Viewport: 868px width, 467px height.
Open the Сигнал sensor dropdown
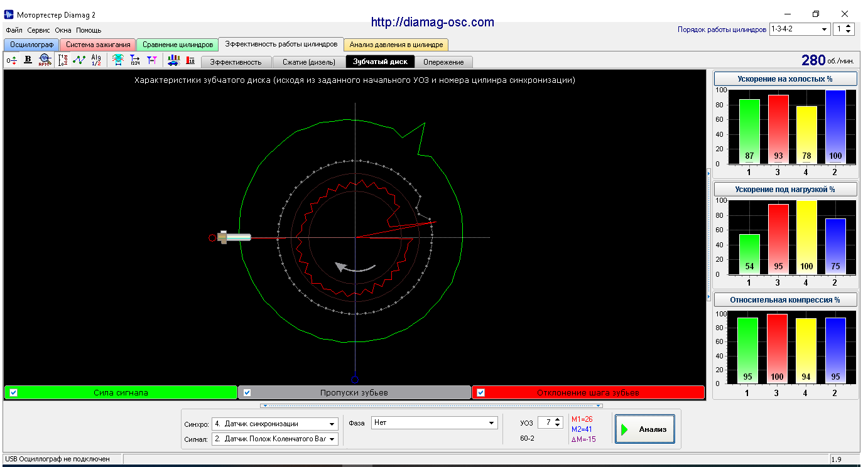coord(275,439)
